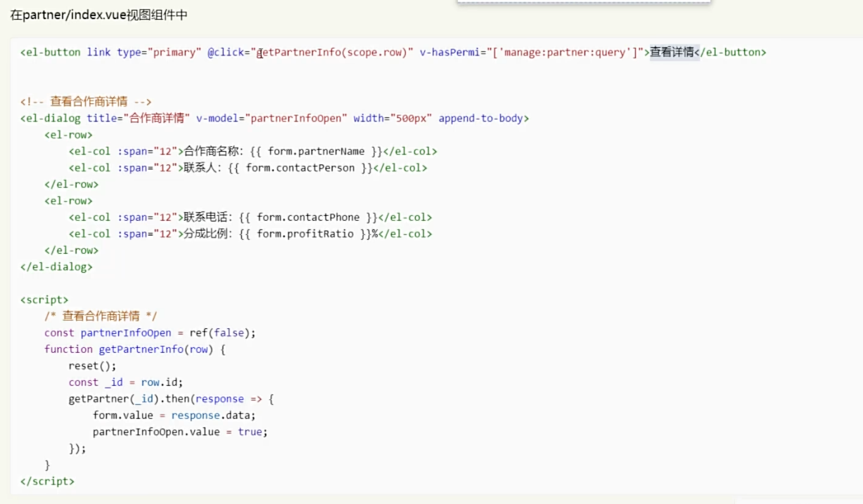863x504 pixels.
Task: Click the form.value = response.data; line
Action: coord(174,415)
